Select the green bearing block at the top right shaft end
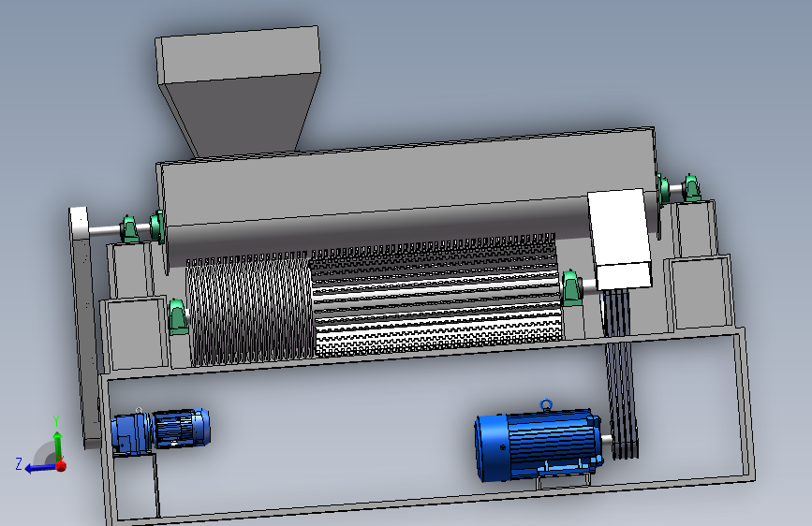 (692, 188)
